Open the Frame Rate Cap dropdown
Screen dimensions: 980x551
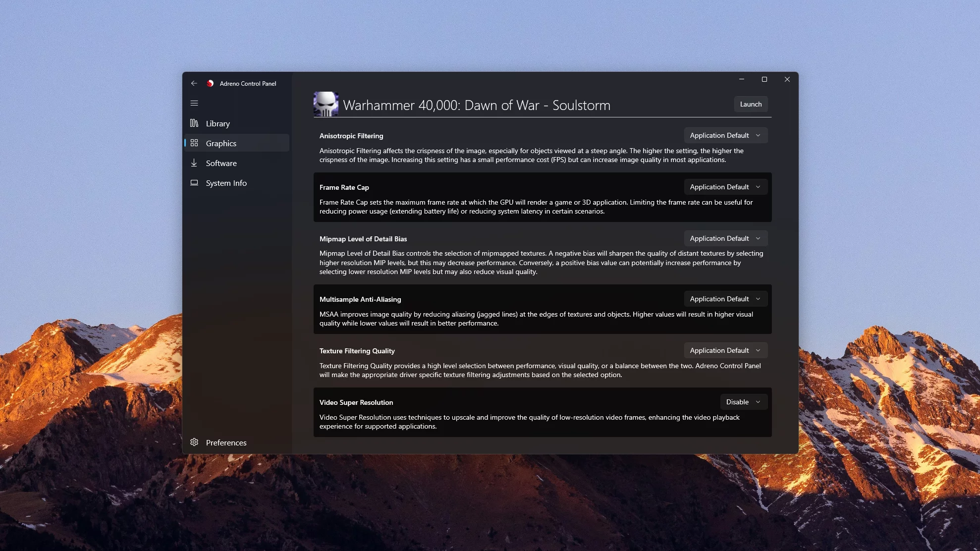726,187
